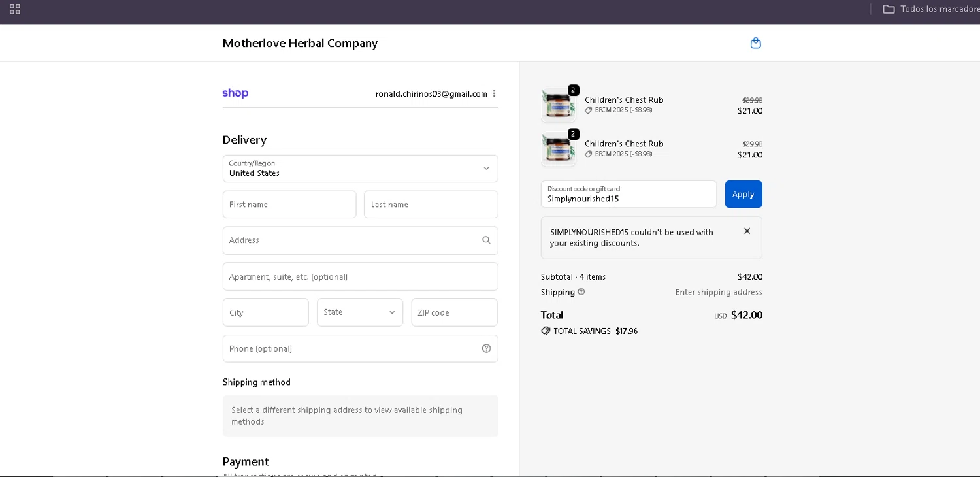Open the State dropdown

coord(360,312)
